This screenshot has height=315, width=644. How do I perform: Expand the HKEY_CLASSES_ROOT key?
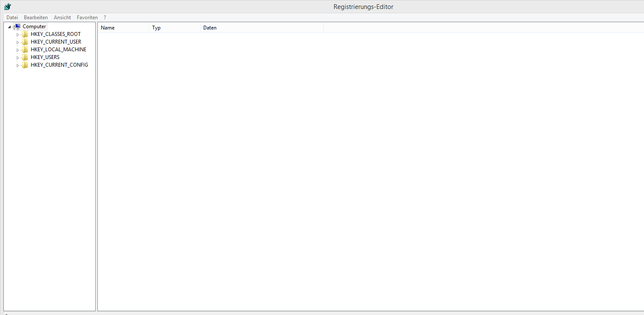coord(18,34)
